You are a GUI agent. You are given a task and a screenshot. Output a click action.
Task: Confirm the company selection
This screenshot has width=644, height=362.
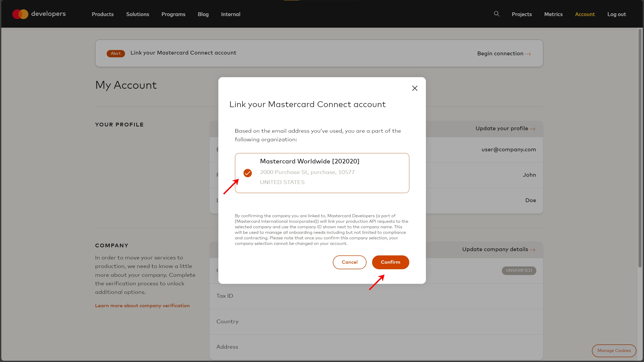point(390,262)
